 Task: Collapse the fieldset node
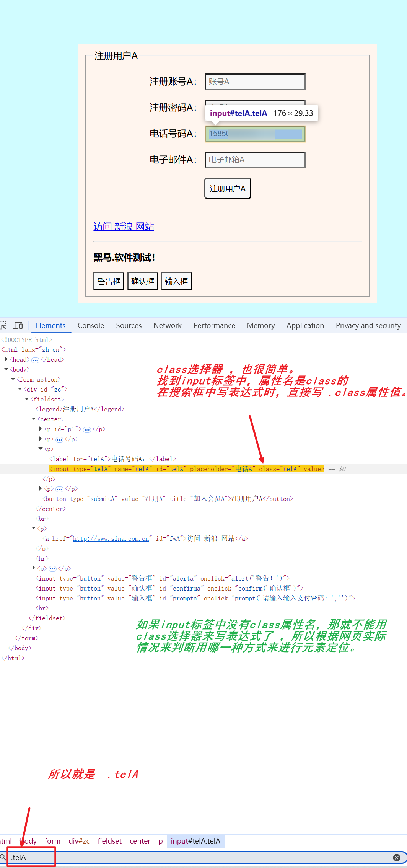click(27, 399)
